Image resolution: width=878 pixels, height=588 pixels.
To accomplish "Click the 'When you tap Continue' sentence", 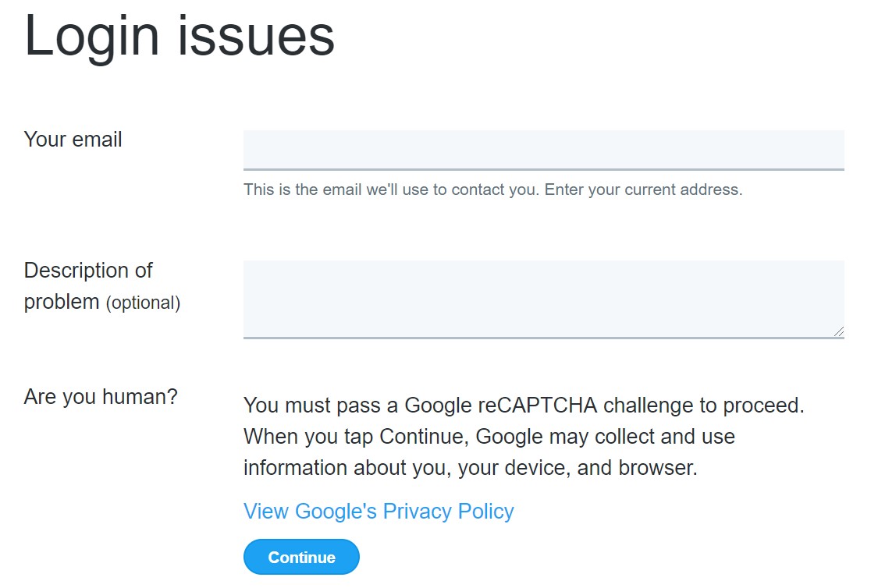I will (x=489, y=437).
